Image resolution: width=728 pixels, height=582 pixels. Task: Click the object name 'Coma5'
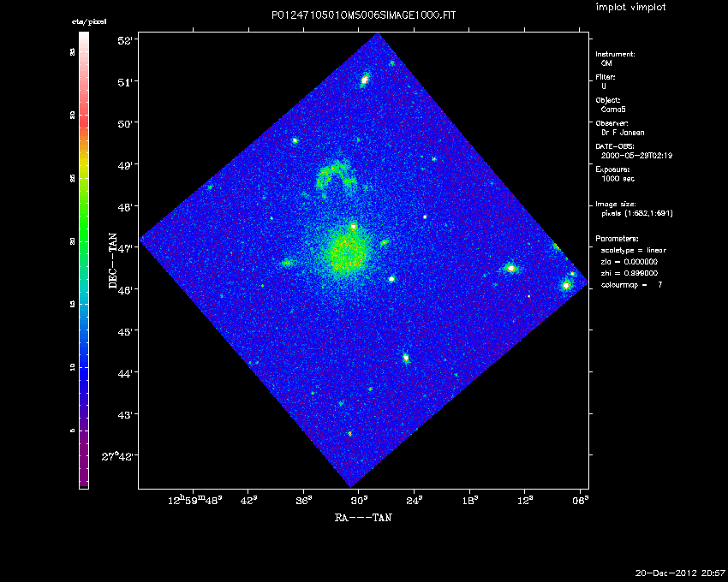click(x=613, y=110)
